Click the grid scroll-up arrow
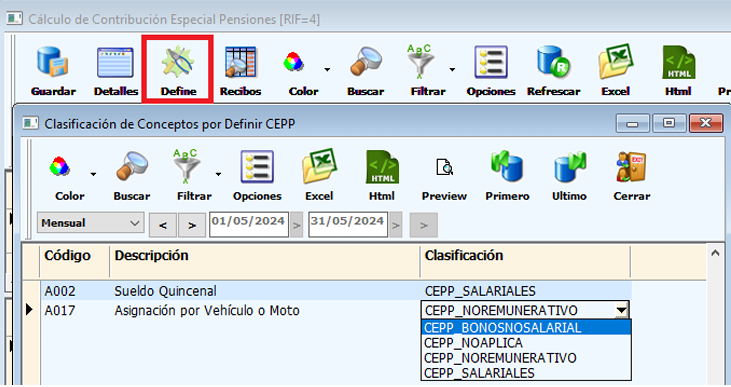This screenshot has height=387, width=731. point(715,254)
